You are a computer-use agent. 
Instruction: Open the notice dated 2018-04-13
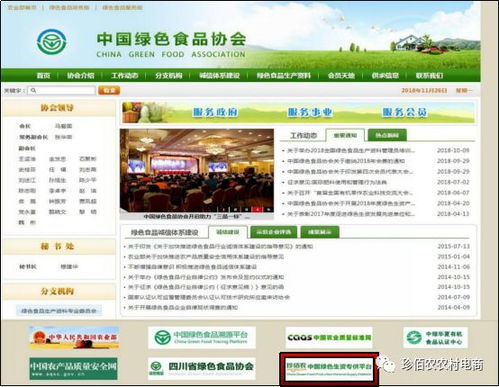[x=351, y=214]
